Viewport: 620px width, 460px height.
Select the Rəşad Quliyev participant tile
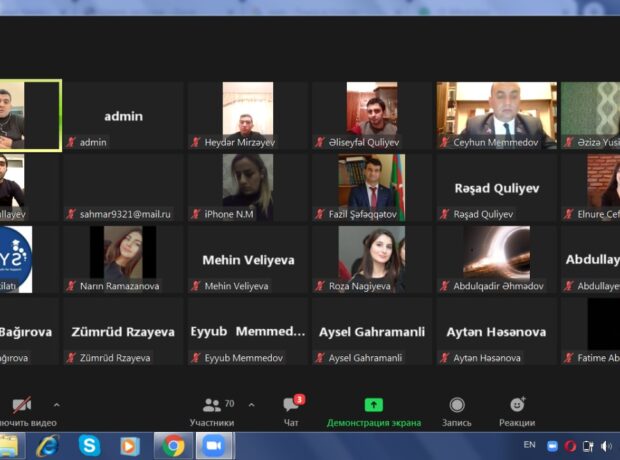click(496, 187)
